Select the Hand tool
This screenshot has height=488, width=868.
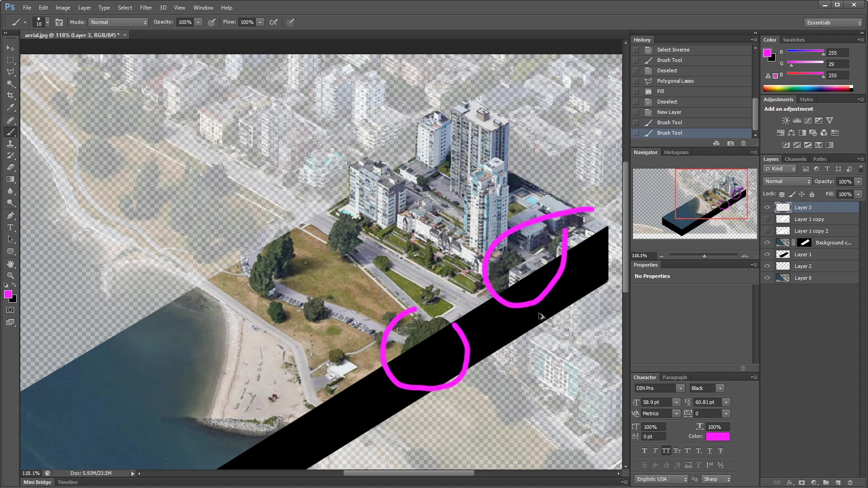point(10,263)
